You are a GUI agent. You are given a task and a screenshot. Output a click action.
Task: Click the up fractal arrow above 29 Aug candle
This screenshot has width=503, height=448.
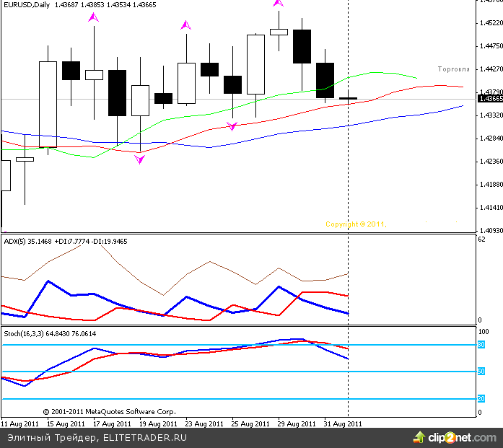[278, 4]
